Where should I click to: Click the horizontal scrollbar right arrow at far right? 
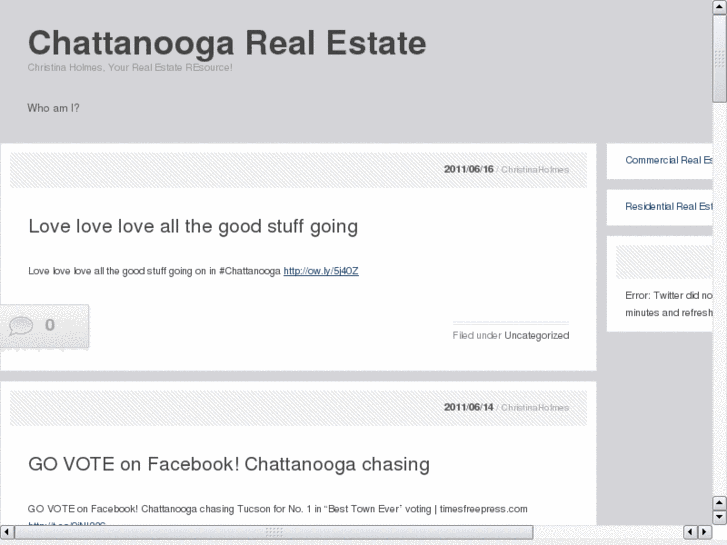click(705, 532)
